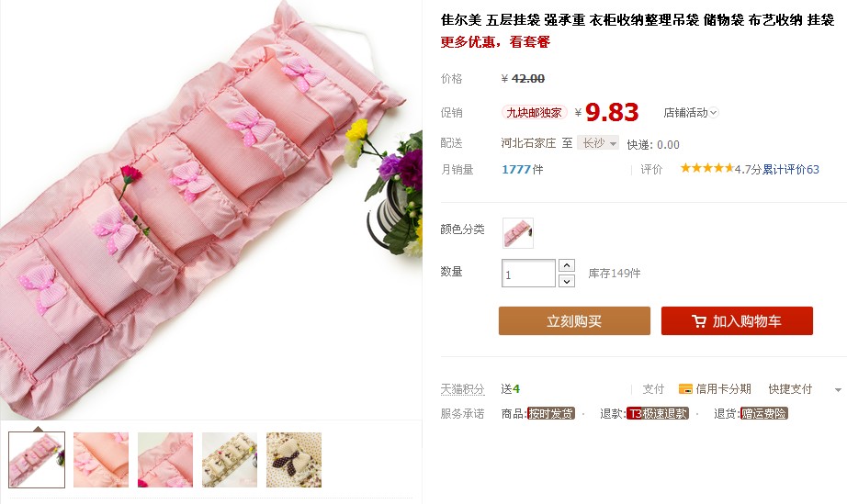Click the five-star rating icons
This screenshot has width=847, height=504.
pyautogui.click(x=706, y=168)
